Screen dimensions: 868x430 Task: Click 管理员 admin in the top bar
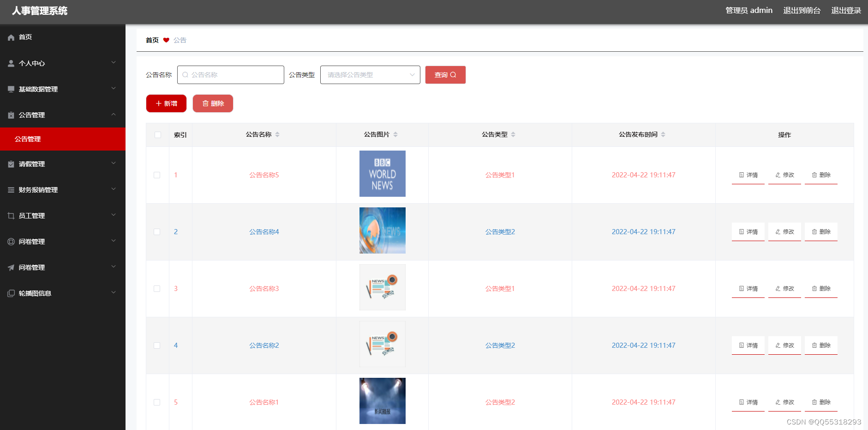(748, 11)
